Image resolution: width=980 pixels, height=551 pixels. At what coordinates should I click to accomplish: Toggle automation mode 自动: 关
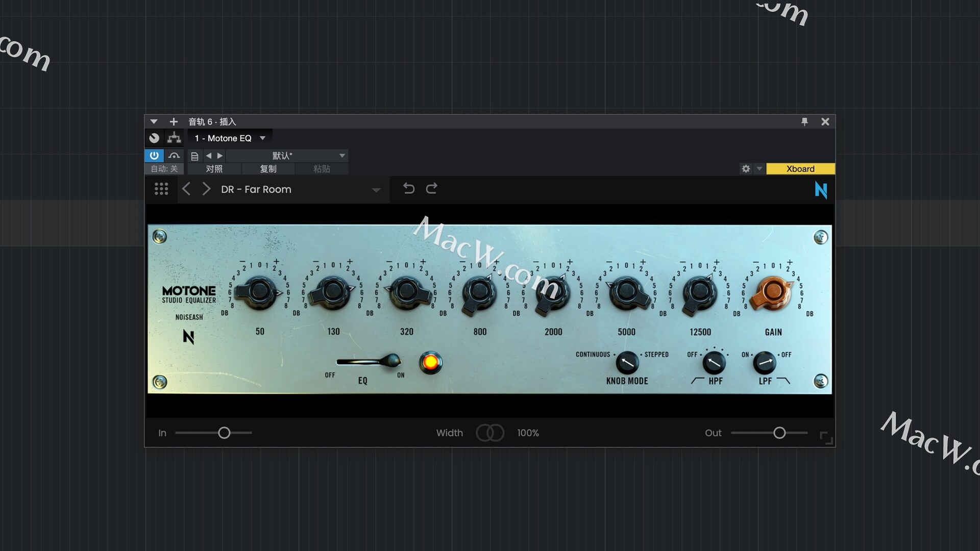pyautogui.click(x=164, y=169)
